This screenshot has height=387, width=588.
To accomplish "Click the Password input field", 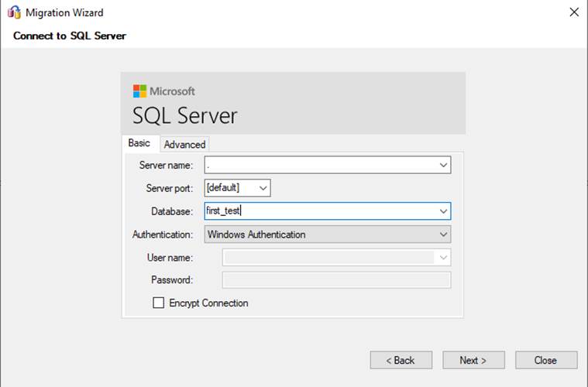I will click(x=336, y=280).
